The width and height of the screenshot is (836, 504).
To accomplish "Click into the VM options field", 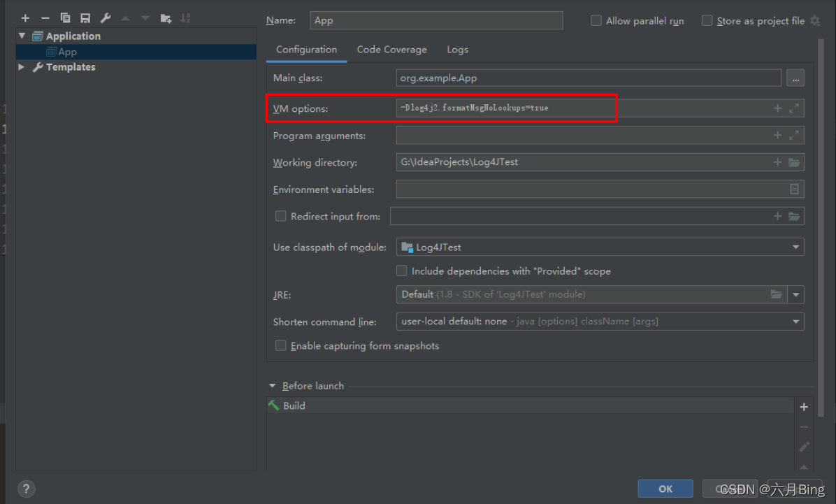I will coord(600,108).
